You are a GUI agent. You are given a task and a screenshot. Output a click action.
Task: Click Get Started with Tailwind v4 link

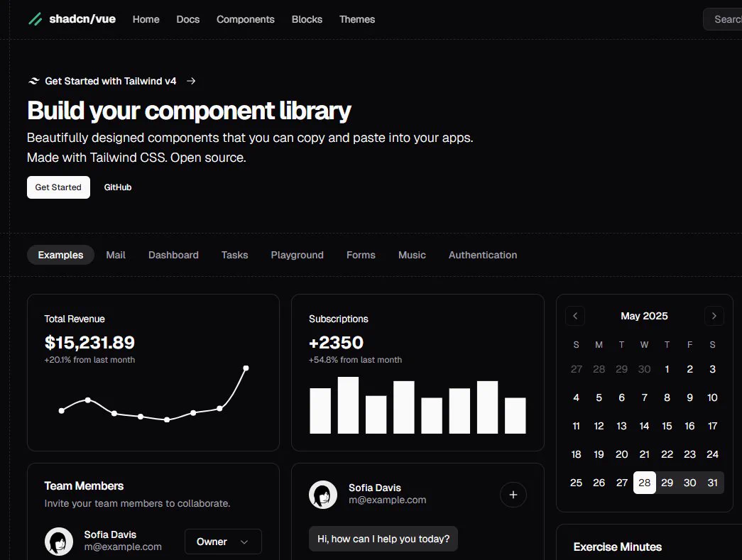111,82
